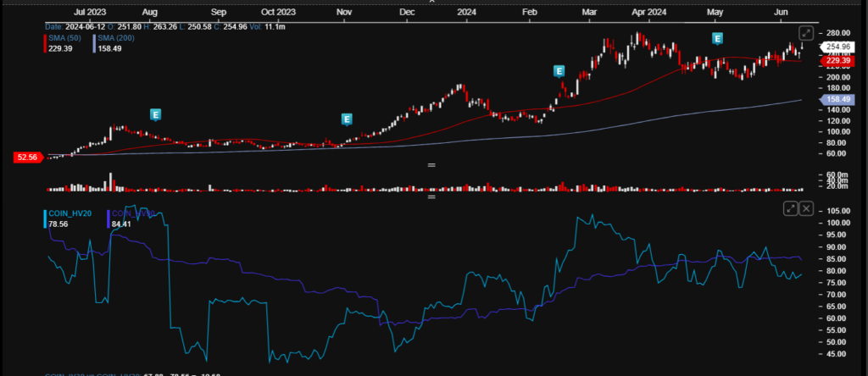Click the Nov date axis label
The width and height of the screenshot is (868, 376).
coord(345,12)
